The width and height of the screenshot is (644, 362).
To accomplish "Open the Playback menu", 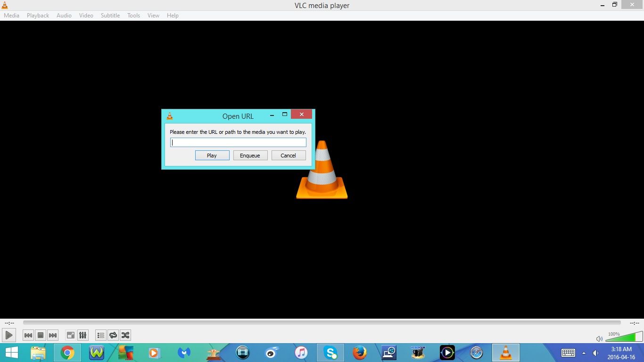I will (x=37, y=15).
